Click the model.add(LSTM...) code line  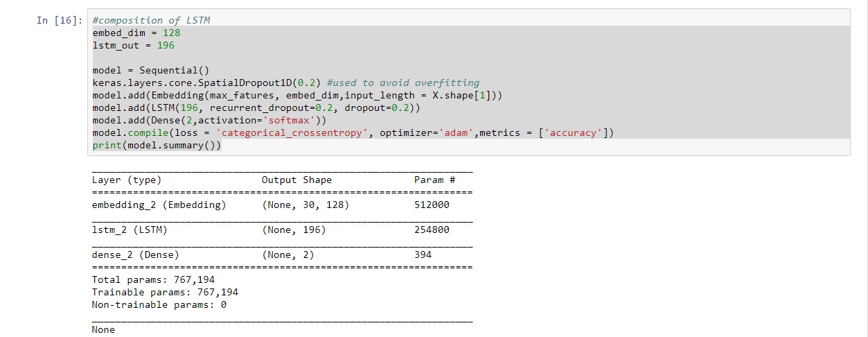[x=256, y=108]
